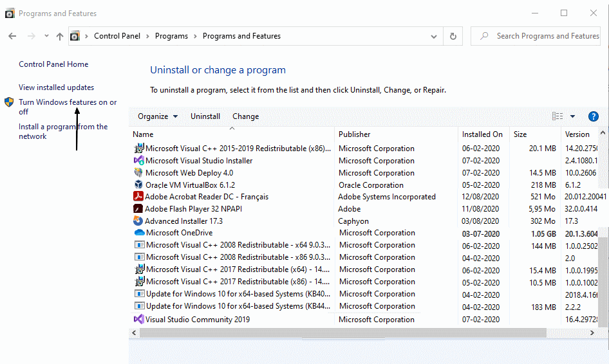Image resolution: width=609 pixels, height=364 pixels.
Task: Click the Control Panel icon in address bar
Action: (x=75, y=36)
